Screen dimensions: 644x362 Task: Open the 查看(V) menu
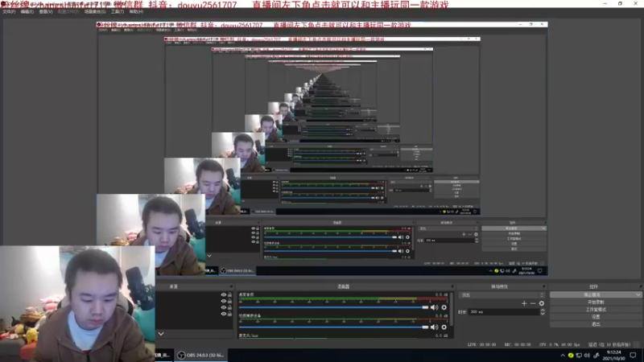tap(46, 12)
